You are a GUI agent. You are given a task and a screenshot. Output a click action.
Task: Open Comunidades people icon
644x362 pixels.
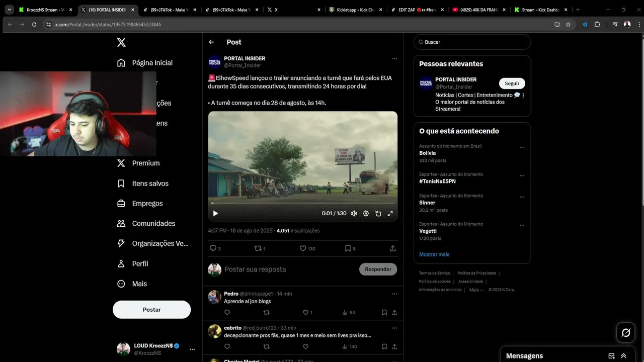pyautogui.click(x=121, y=224)
